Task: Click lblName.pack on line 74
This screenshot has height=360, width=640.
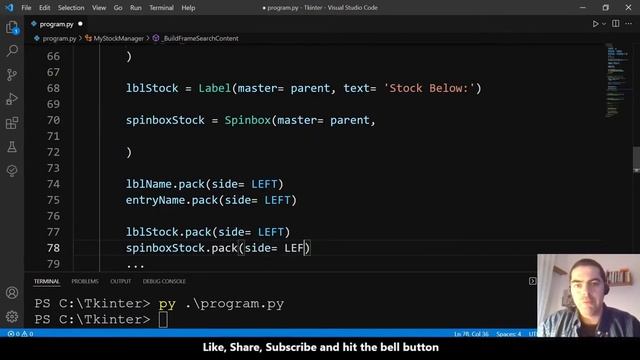Action: pos(165,184)
